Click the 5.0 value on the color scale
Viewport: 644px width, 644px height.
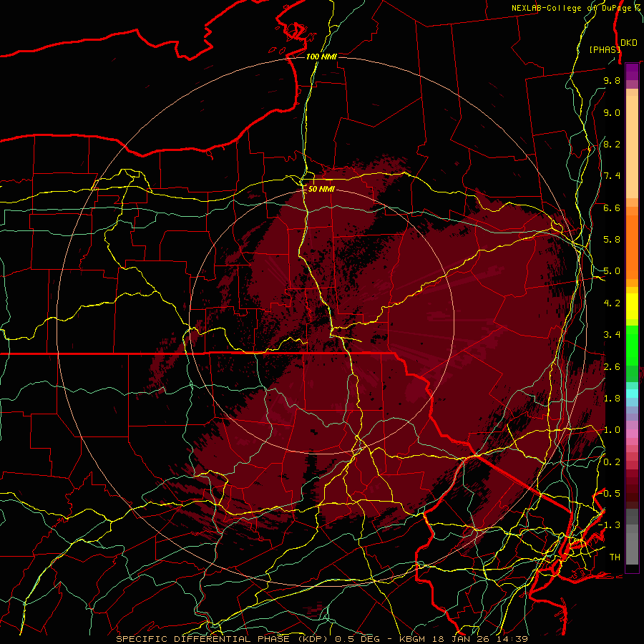point(612,271)
